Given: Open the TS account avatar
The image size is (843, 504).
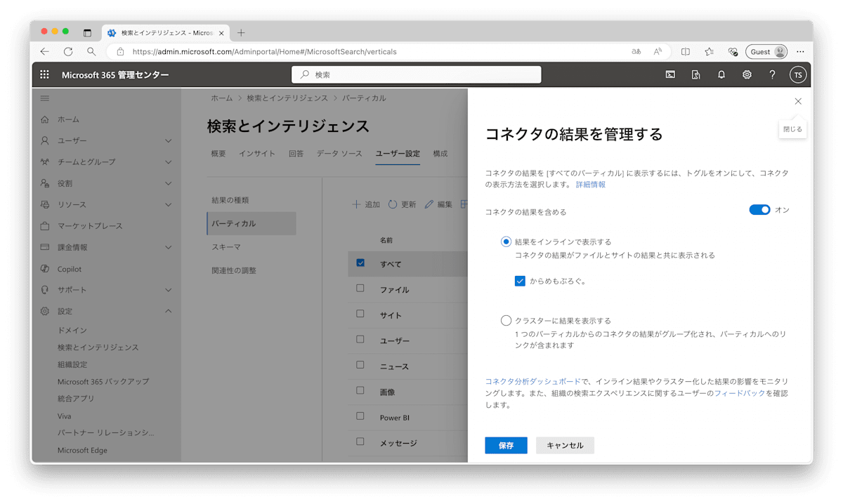Looking at the screenshot, I should click(x=798, y=74).
